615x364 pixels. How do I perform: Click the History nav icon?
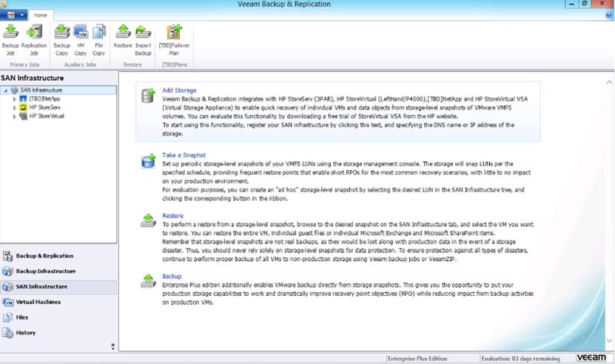pos(7,333)
